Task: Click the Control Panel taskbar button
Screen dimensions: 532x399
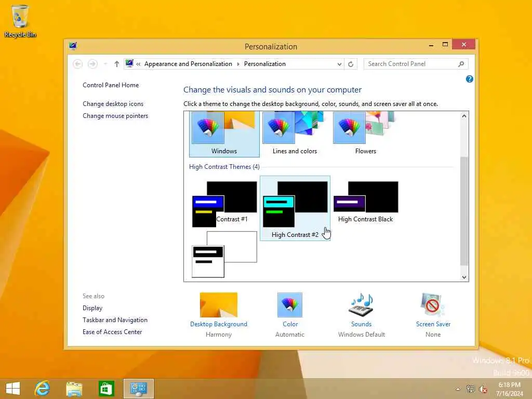Action: tap(138, 389)
